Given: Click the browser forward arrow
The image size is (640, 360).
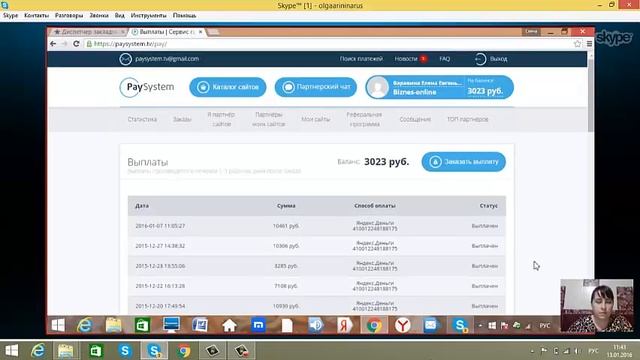Looking at the screenshot, I should point(64,44).
